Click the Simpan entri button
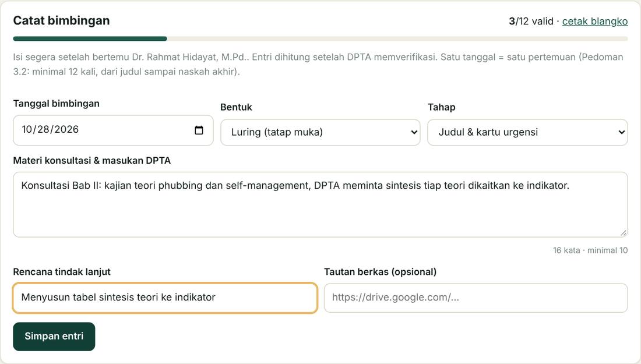 point(54,336)
